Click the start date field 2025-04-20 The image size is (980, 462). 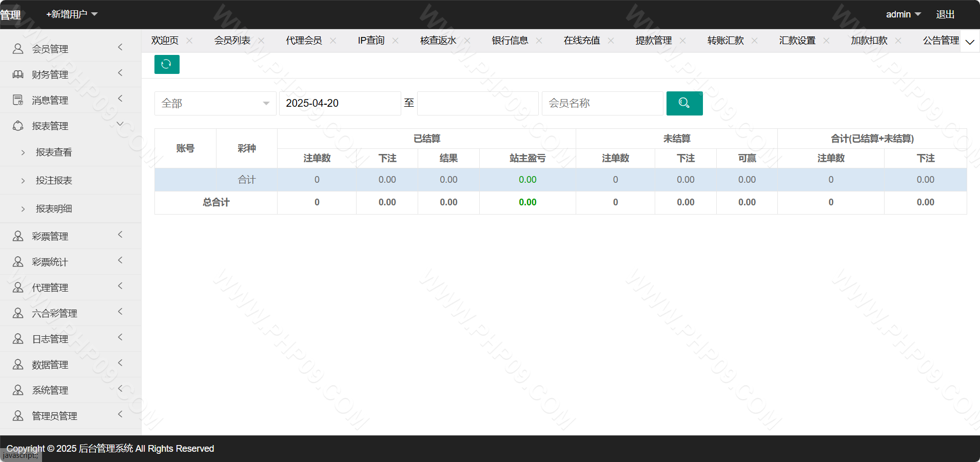pos(340,103)
